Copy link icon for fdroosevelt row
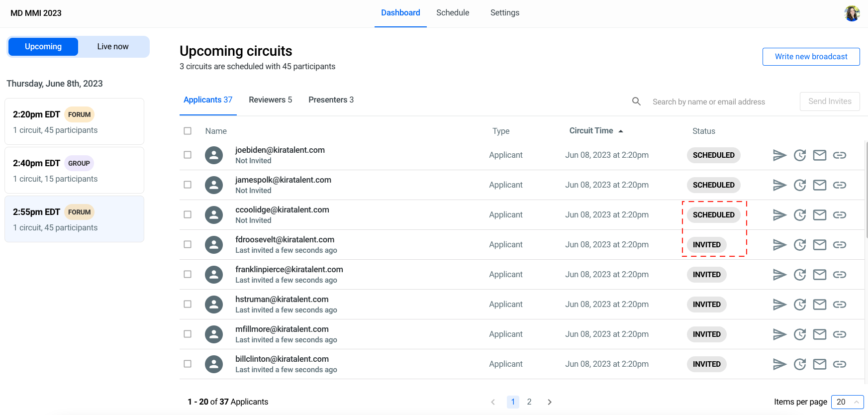This screenshot has width=868, height=415. [x=840, y=245]
